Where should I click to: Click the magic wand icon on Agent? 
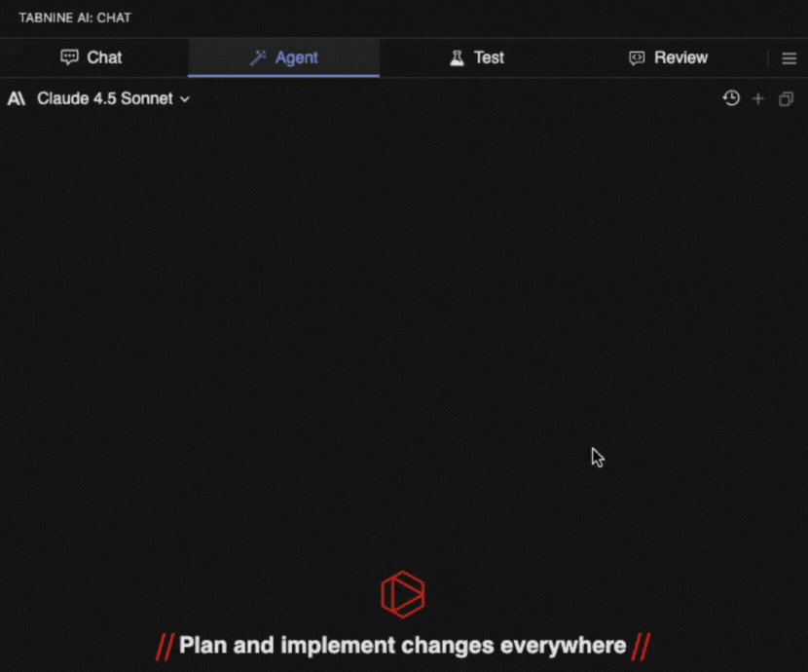258,57
